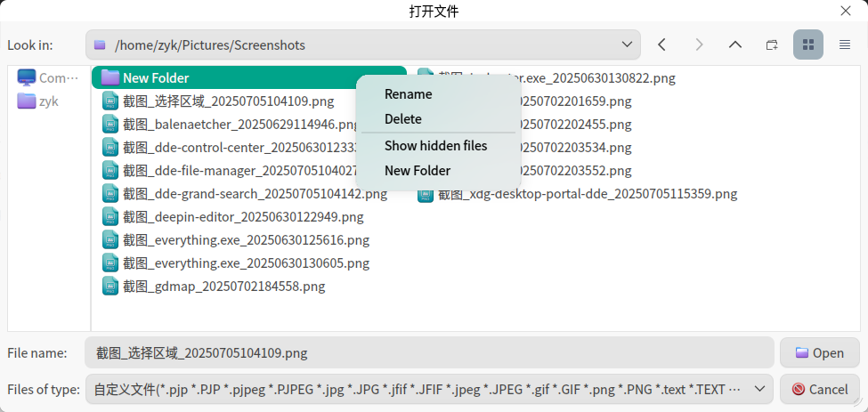Select the dde-file-manager screenshot file

pos(230,171)
